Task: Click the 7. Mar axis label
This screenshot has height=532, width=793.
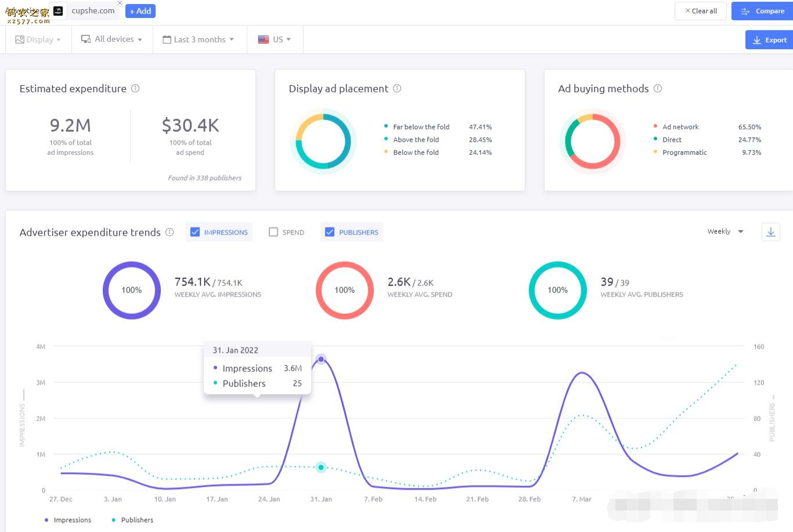Action: click(582, 499)
